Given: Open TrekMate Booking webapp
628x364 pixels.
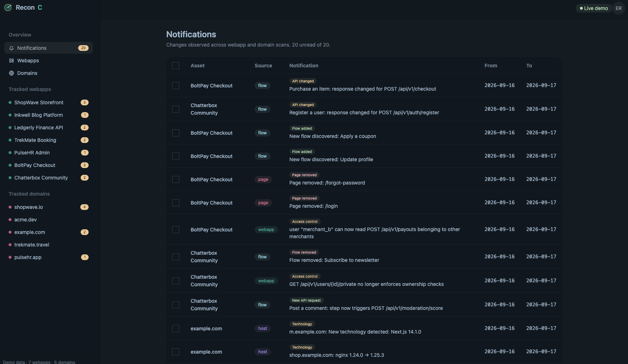Looking at the screenshot, I should pos(48,140).
